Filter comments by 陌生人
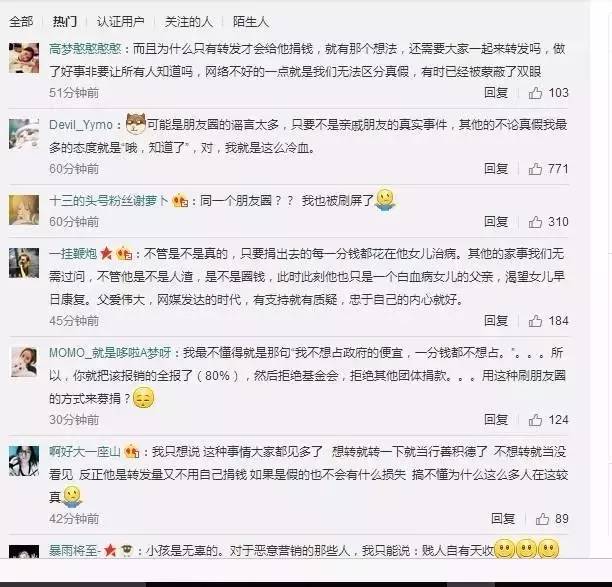612x587 pixels. coord(251,22)
